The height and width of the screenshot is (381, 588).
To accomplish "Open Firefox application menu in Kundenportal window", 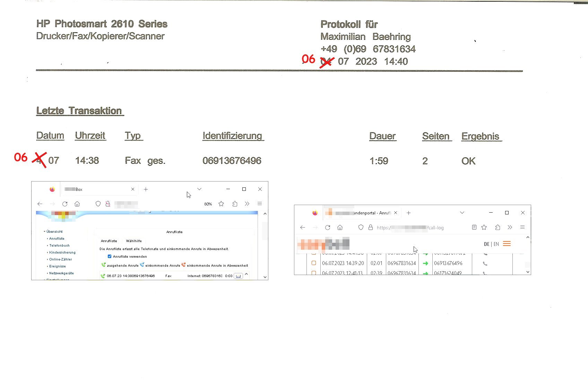I will point(522,227).
